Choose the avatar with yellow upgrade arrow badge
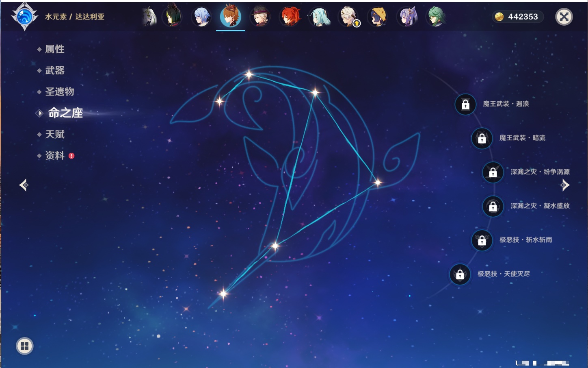 point(349,17)
